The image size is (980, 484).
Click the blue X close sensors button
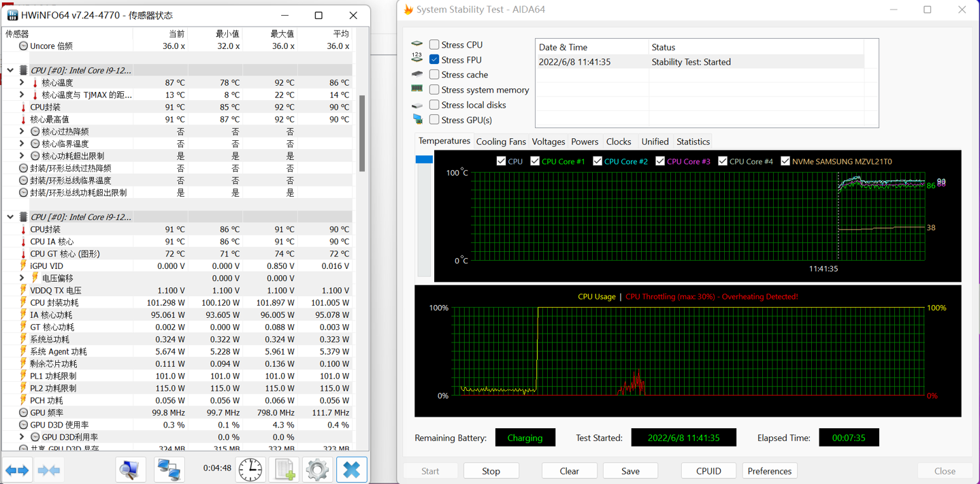point(351,470)
